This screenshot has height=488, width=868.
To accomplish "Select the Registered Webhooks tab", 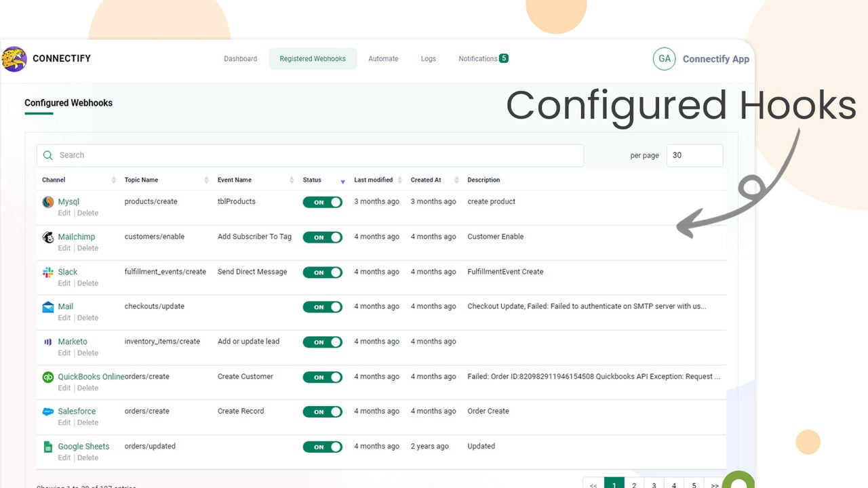I will [313, 59].
